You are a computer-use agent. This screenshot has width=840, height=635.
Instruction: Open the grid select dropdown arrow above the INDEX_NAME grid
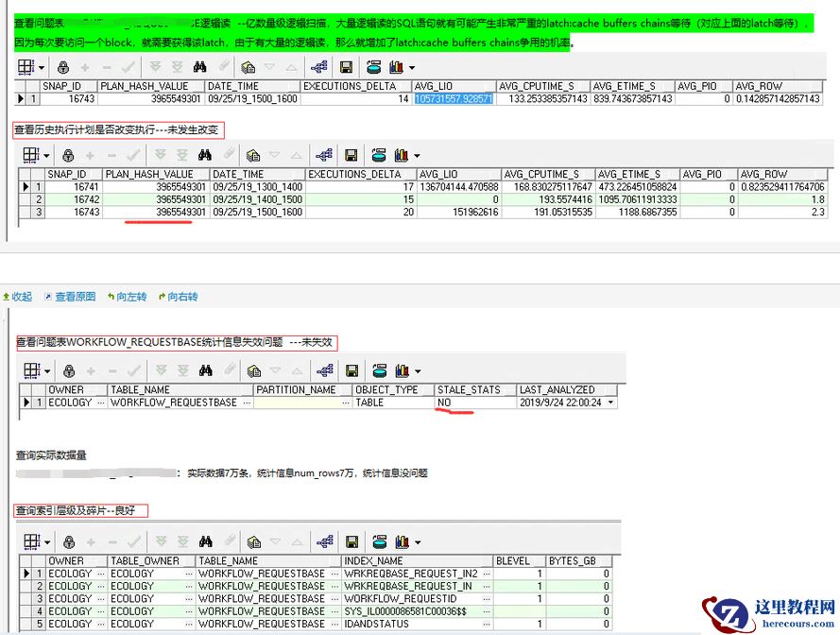pos(47,542)
